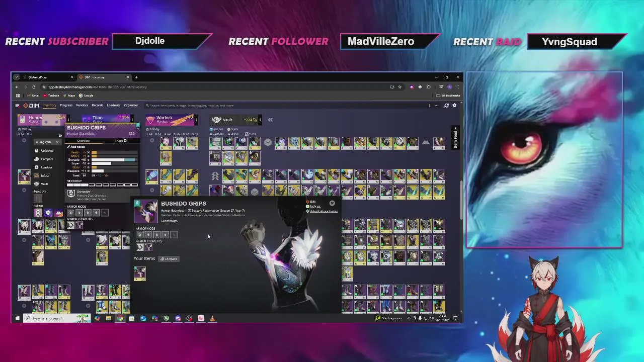Viewport: 644px width, 362px height.
Task: Open File Explorer from the taskbar
Action: 108,318
